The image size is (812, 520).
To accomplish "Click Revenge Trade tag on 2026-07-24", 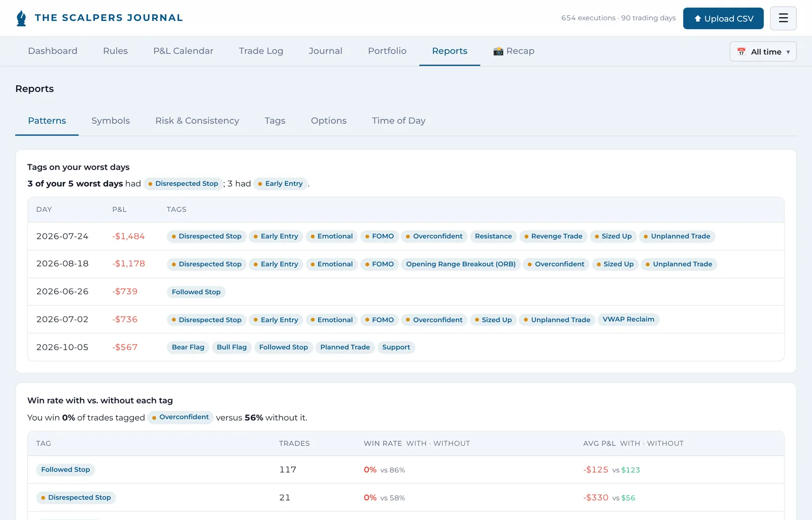I will coord(553,236).
